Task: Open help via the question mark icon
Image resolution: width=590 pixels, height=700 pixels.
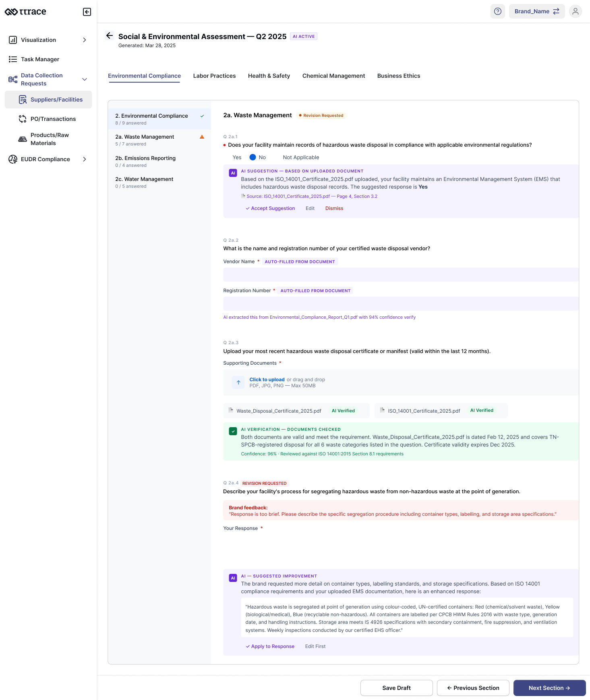Action: pos(498,11)
